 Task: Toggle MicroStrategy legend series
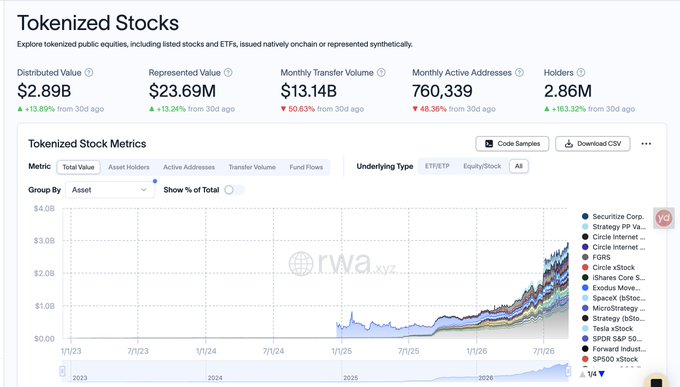[613, 308]
